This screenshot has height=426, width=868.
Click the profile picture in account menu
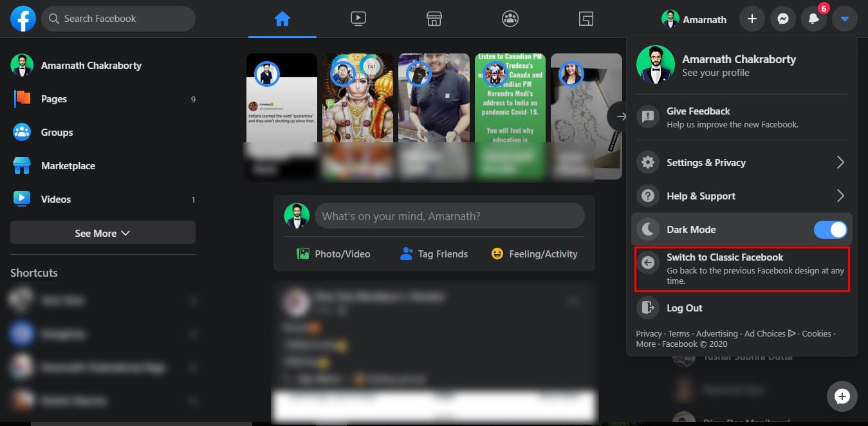655,65
